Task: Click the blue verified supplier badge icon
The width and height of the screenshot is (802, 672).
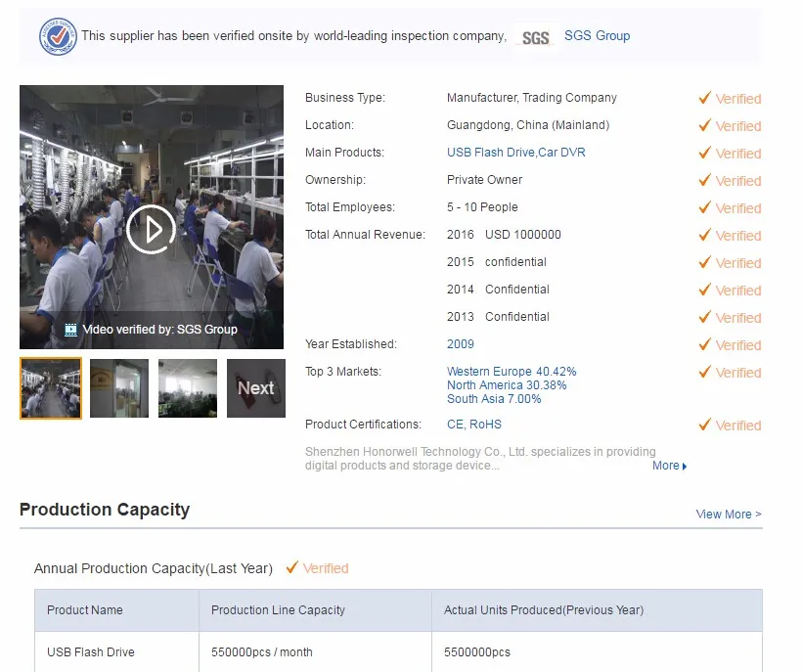Action: coord(58,36)
